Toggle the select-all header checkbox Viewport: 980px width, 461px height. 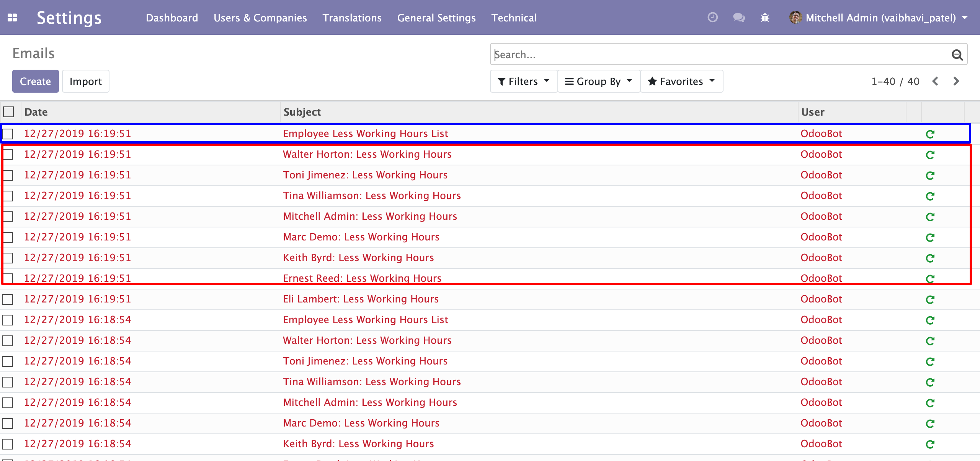pos(8,112)
